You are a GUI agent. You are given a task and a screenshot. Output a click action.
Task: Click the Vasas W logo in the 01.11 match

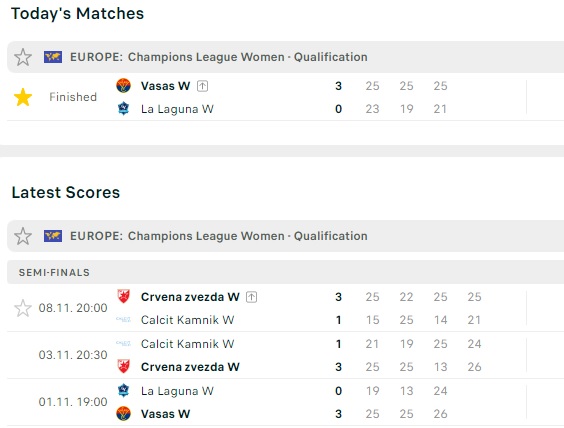(123, 414)
